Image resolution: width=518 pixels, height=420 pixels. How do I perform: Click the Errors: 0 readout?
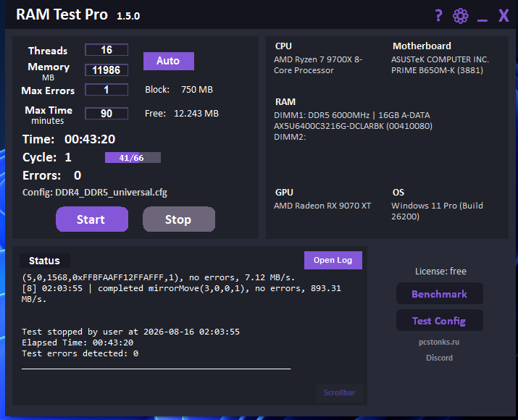pos(52,175)
